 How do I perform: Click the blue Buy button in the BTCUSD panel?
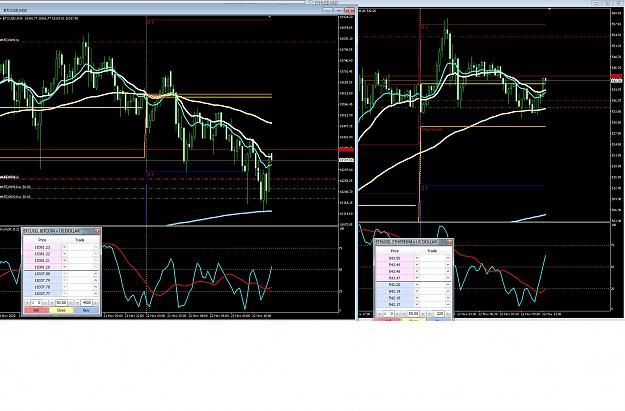[x=86, y=311]
